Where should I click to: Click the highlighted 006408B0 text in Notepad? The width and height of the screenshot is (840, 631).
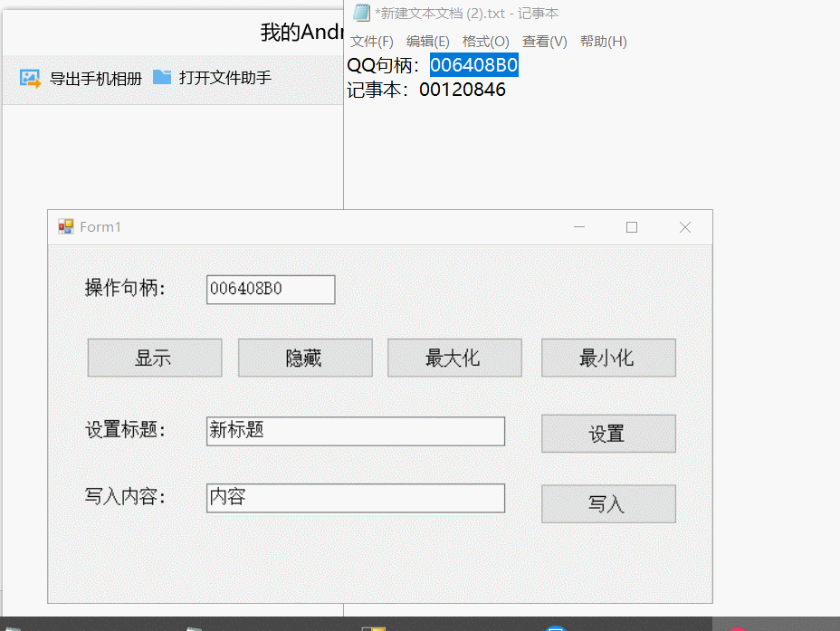pos(473,65)
